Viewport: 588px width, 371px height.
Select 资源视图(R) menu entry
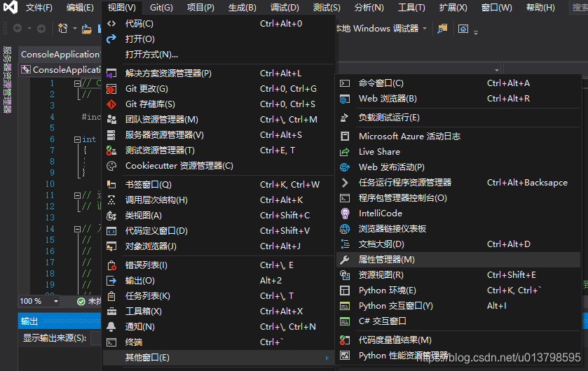458,275
